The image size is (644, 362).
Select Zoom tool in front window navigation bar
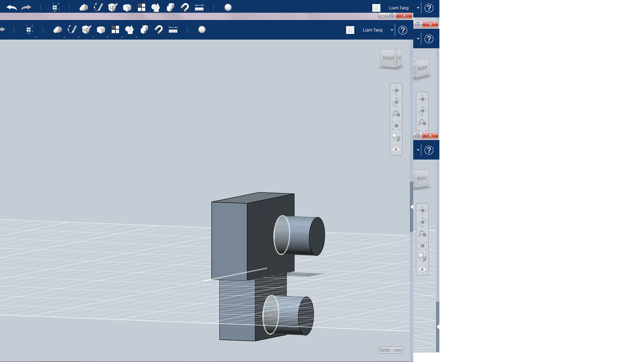coord(396,114)
